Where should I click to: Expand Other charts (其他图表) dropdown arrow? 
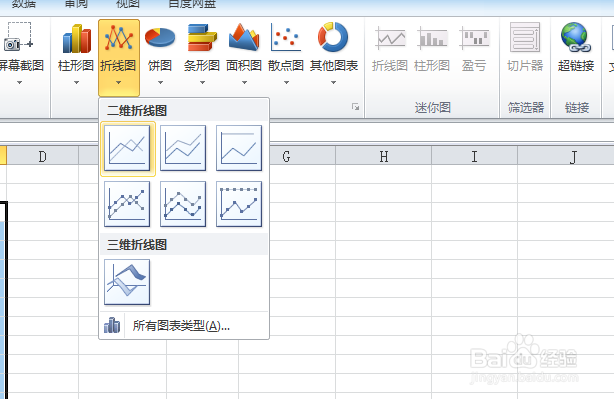[x=333, y=83]
